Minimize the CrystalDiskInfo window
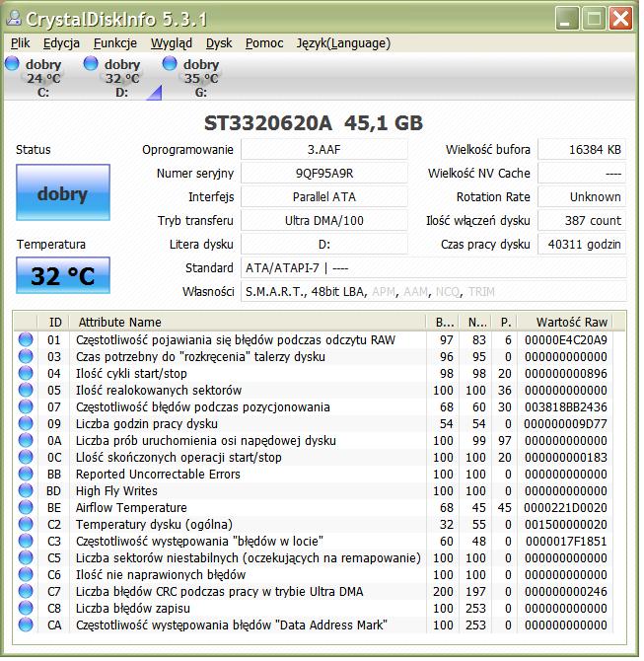This screenshot has width=644, height=661. 567,19
